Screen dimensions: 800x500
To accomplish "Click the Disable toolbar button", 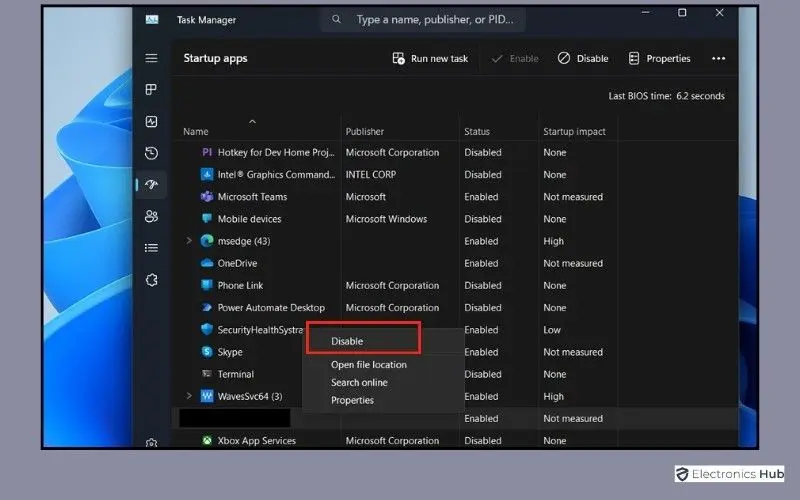I will pos(583,59).
